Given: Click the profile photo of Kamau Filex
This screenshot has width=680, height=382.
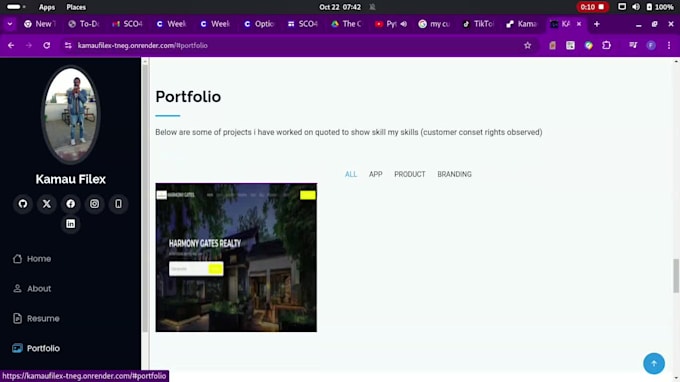Looking at the screenshot, I should (71, 115).
